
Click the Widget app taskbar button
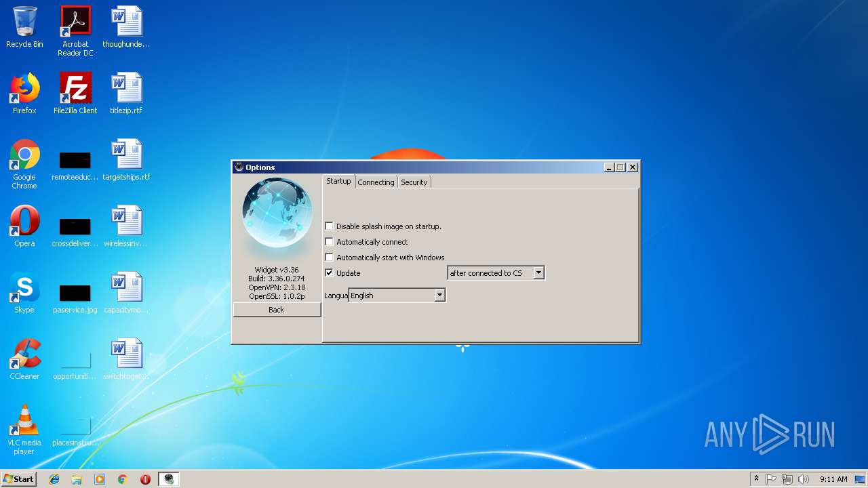pyautogui.click(x=169, y=479)
